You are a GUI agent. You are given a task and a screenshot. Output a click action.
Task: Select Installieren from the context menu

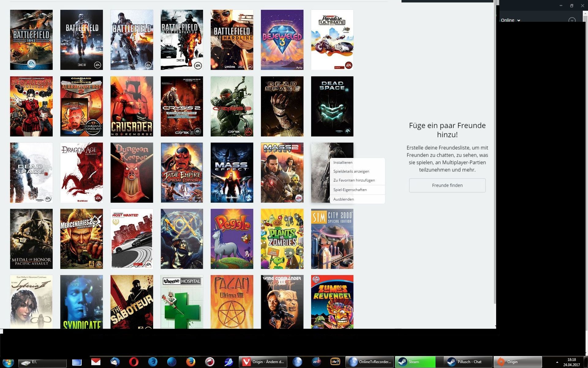pos(343,163)
